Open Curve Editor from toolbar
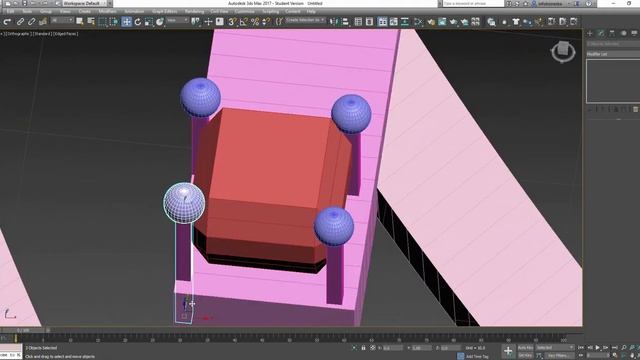The height and width of the screenshot is (360, 640). 393,22
